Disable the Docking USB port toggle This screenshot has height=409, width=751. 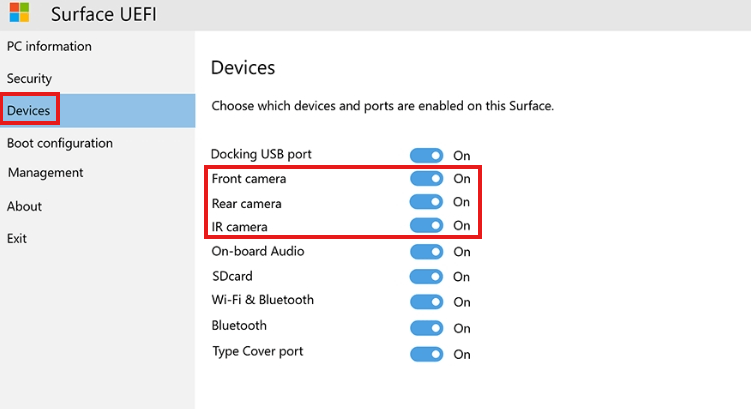point(426,155)
